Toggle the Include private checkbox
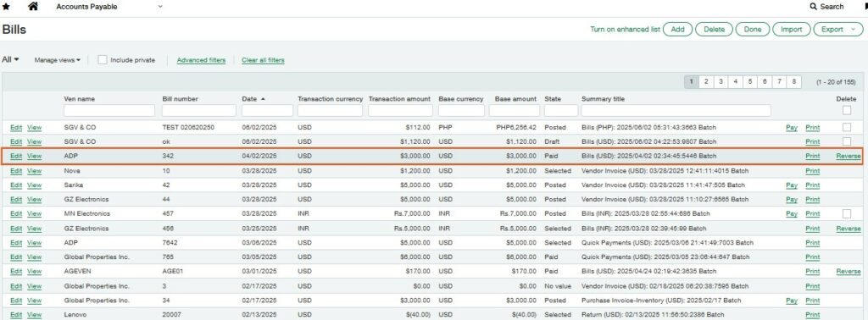The width and height of the screenshot is (868, 320). 103,60
